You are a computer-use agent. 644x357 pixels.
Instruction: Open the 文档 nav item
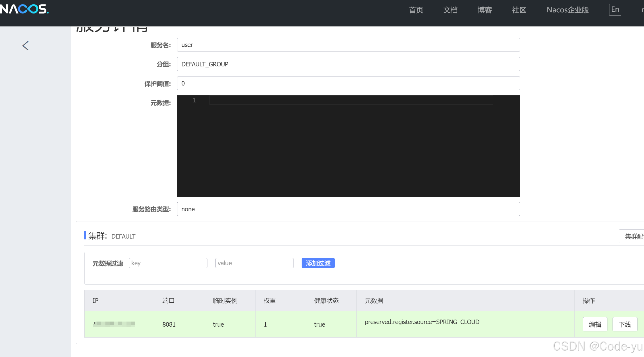(x=450, y=10)
